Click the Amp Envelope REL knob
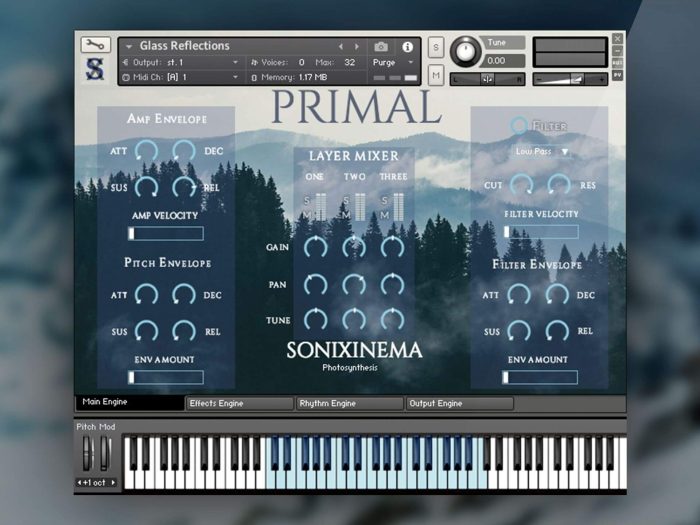Screen dimensions: 700x525 (184, 187)
